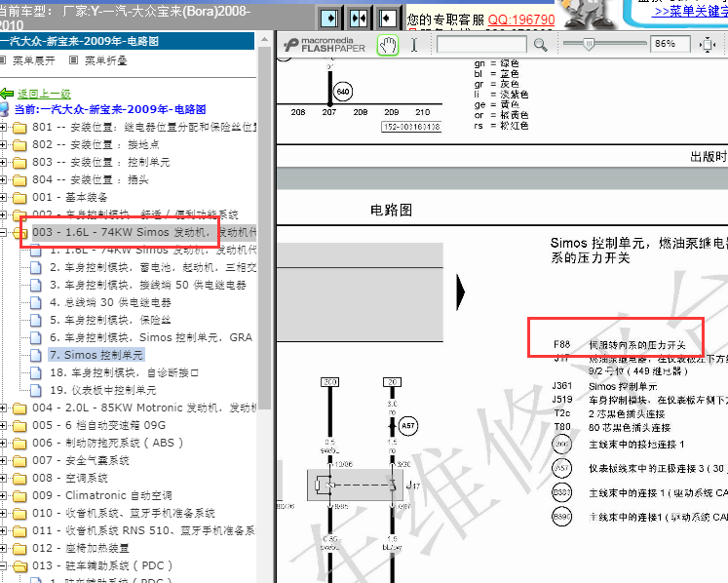
Task: Click the green back arrow icon
Action: [x=7, y=94]
